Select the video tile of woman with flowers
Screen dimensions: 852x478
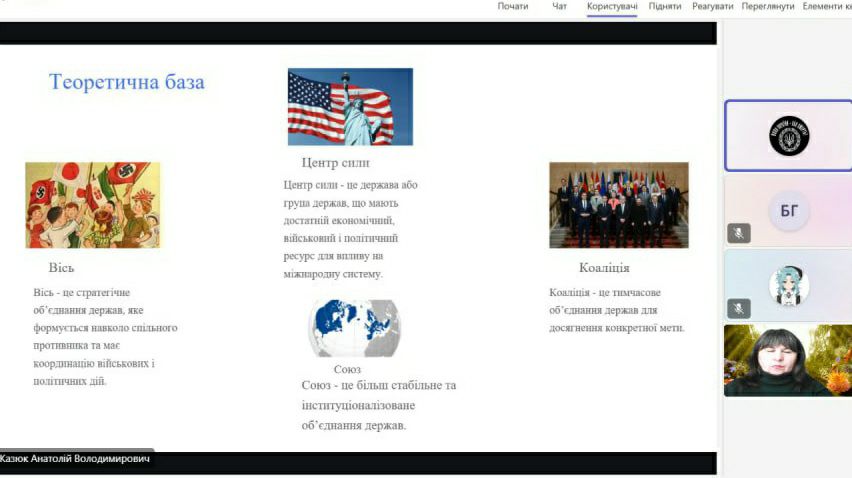788,360
